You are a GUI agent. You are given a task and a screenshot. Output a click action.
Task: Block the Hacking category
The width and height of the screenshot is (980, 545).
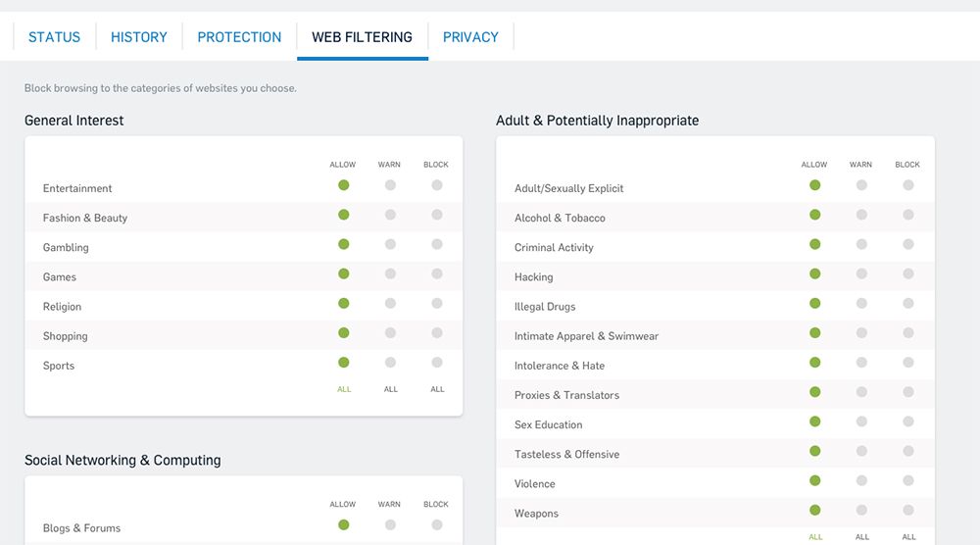(x=908, y=273)
